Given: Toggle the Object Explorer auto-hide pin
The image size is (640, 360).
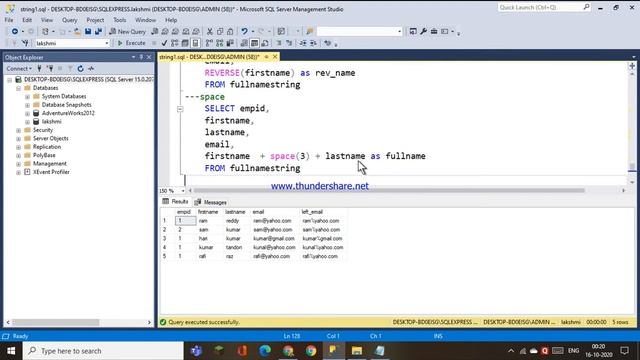Looking at the screenshot, I should pos(141,57).
